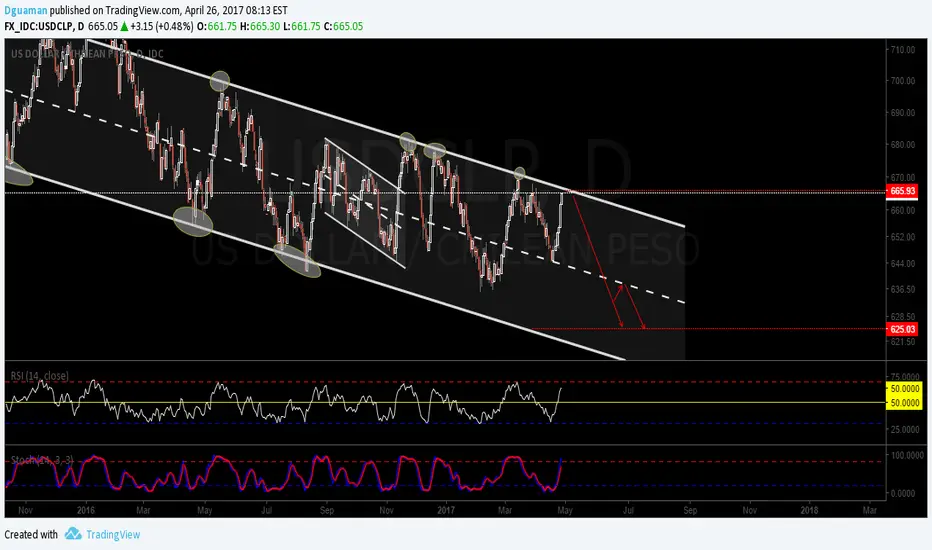
Task: Click the L:661.75 low price value
Action: click(x=301, y=26)
